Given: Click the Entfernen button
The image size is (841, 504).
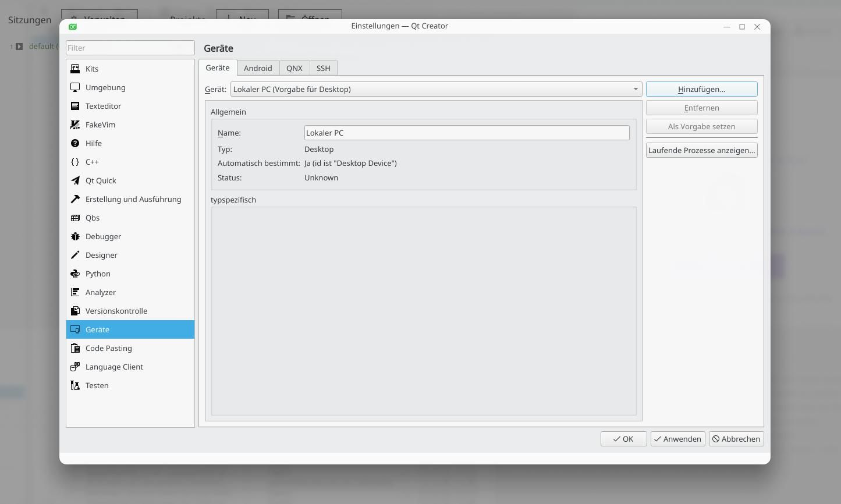Looking at the screenshot, I should (702, 108).
